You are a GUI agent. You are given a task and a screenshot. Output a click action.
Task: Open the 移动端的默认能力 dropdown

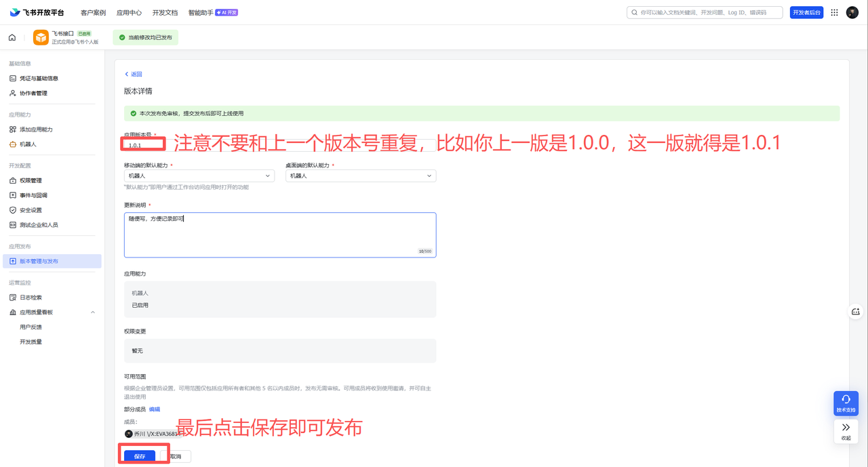pyautogui.click(x=199, y=176)
